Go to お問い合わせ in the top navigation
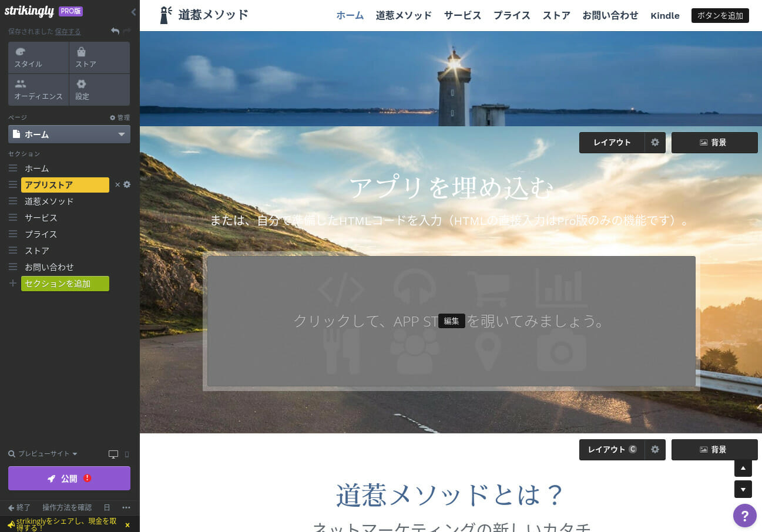 pos(610,16)
